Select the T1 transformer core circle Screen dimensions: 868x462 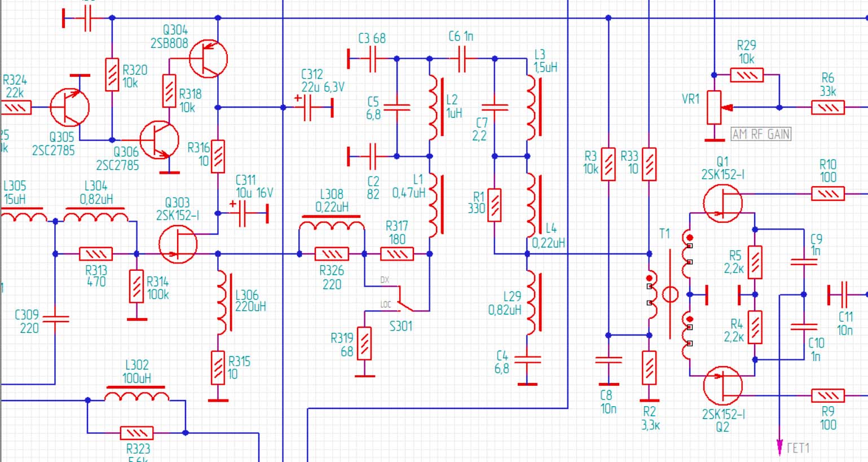[670, 294]
